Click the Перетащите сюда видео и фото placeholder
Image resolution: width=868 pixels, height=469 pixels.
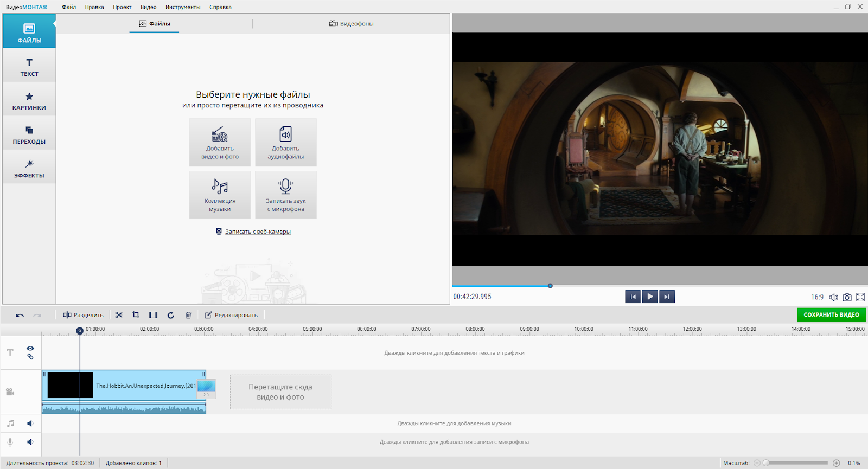(280, 392)
